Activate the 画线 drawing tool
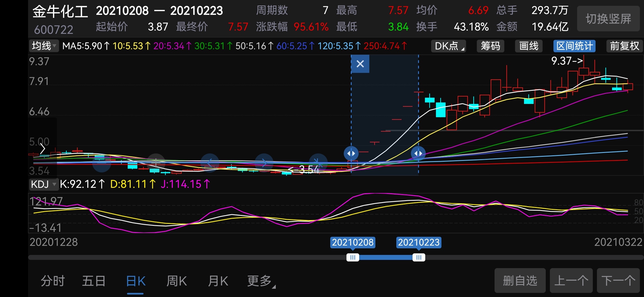 529,46
